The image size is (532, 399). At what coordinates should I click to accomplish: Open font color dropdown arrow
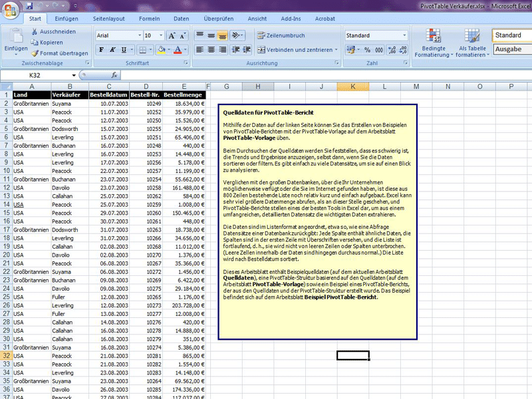click(186, 51)
